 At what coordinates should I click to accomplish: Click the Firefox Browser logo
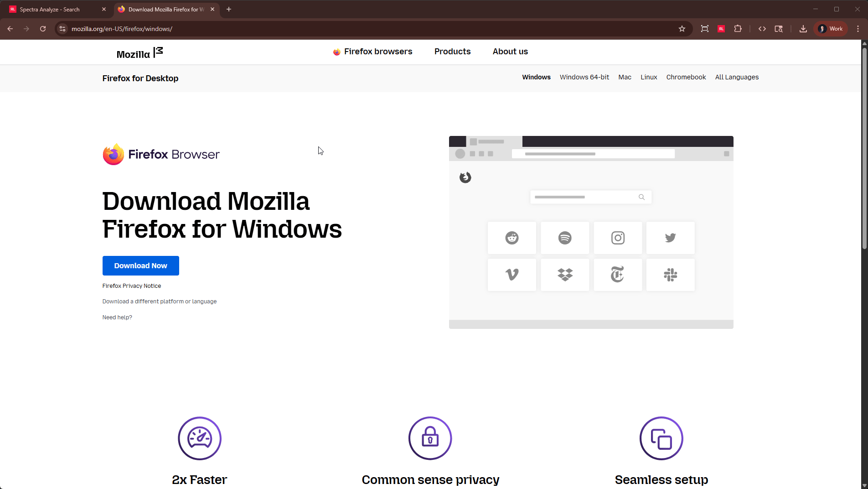pyautogui.click(x=161, y=154)
